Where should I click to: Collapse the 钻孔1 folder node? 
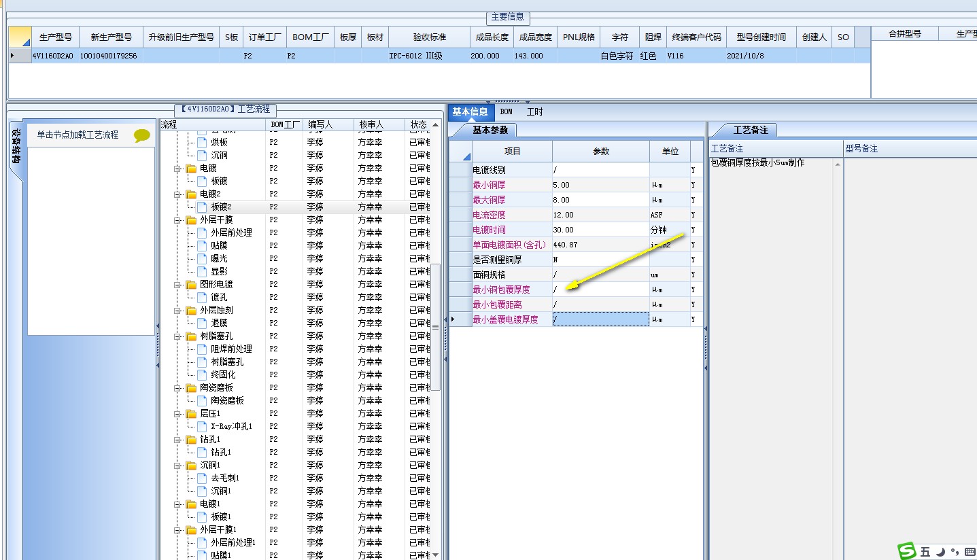(x=178, y=440)
